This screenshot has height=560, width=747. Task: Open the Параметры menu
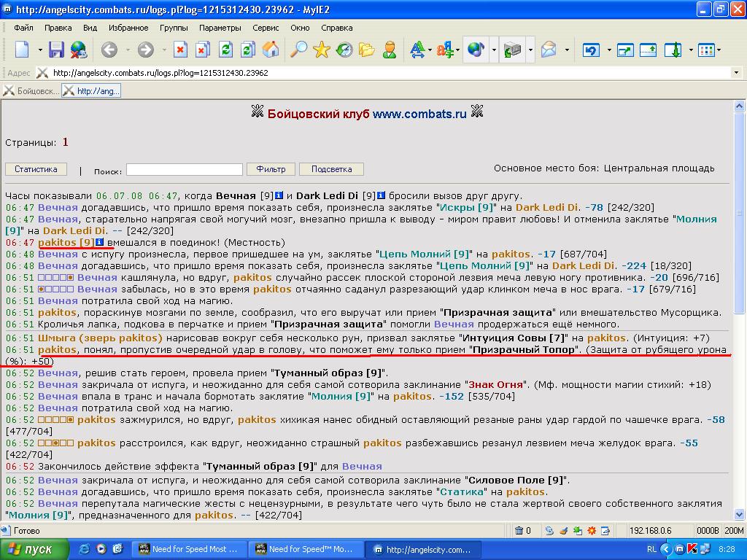point(220,28)
